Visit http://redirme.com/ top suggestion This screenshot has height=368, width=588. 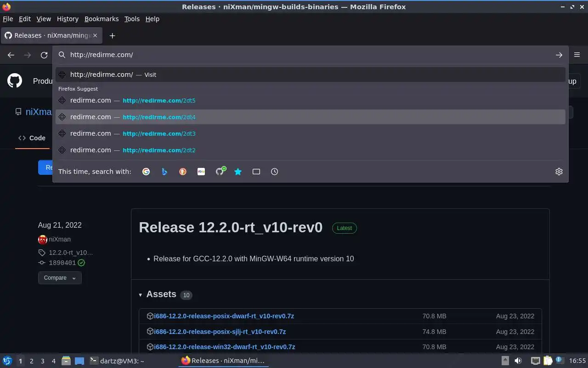[311, 75]
